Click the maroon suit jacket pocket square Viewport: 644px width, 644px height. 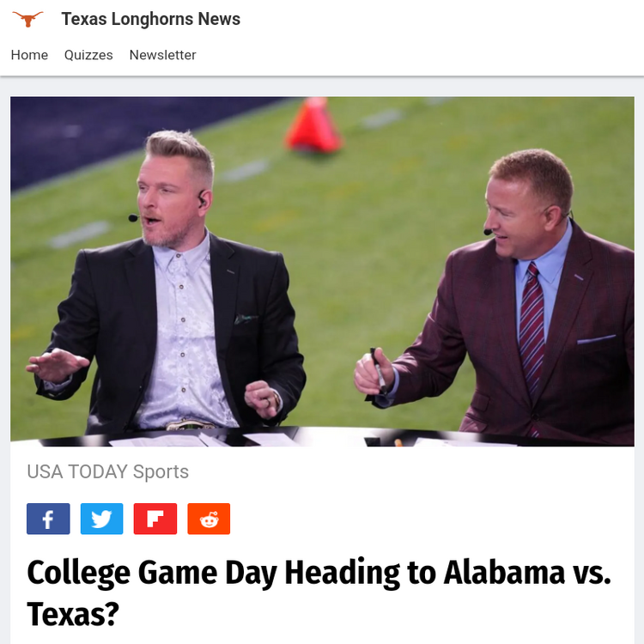[595, 339]
